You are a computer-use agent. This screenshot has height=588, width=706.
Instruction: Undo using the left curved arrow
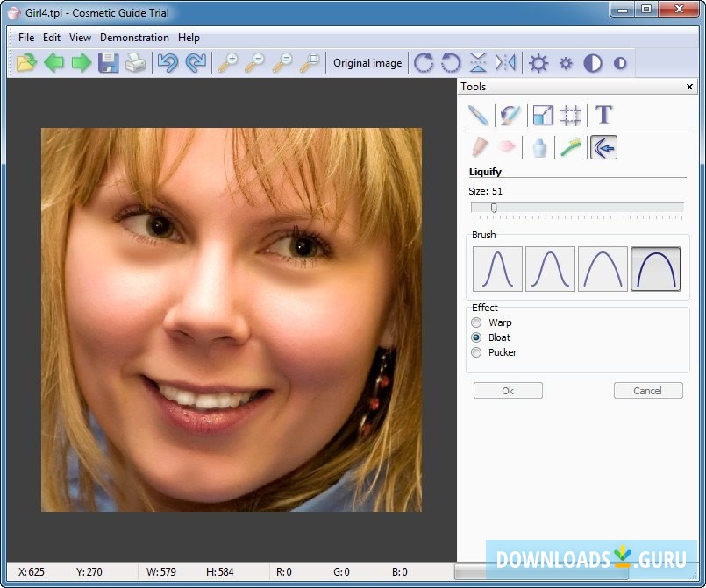168,63
